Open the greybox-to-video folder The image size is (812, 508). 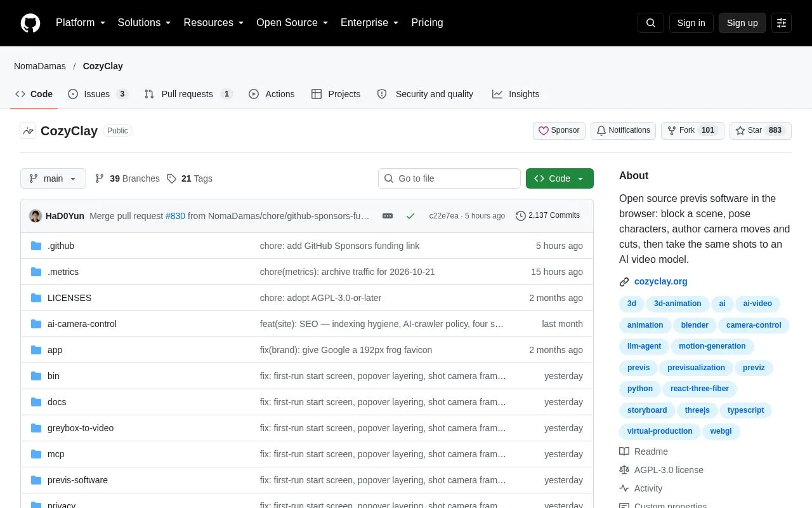coord(81,428)
